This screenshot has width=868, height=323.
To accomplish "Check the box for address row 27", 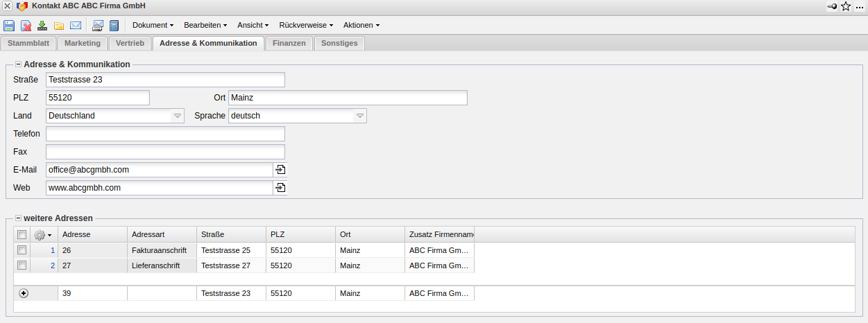I will (x=22, y=265).
